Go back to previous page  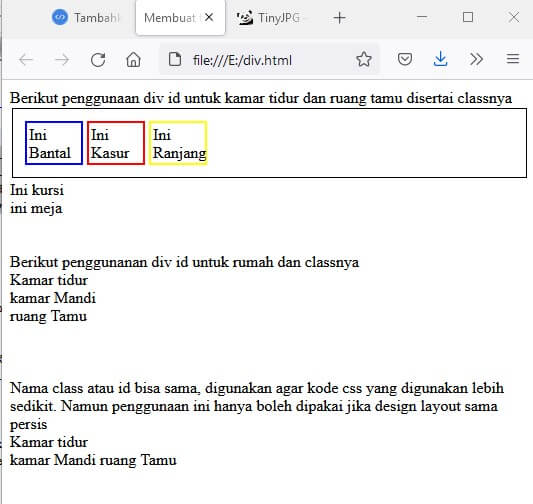(26, 60)
